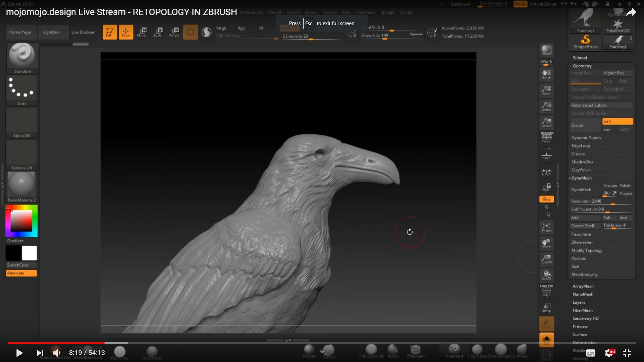Share the video with arrow icon

631,13
